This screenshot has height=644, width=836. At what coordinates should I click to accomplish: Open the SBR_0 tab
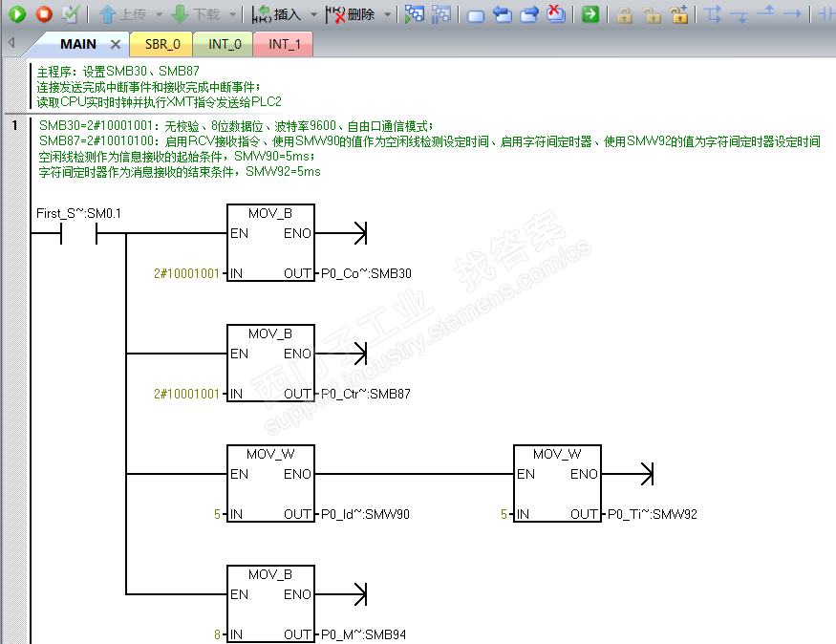coord(162,44)
